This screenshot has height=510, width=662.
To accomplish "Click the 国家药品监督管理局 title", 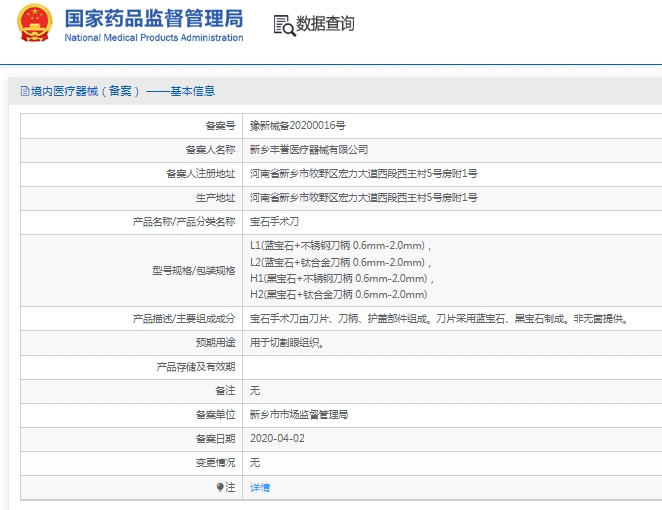I will [154, 19].
